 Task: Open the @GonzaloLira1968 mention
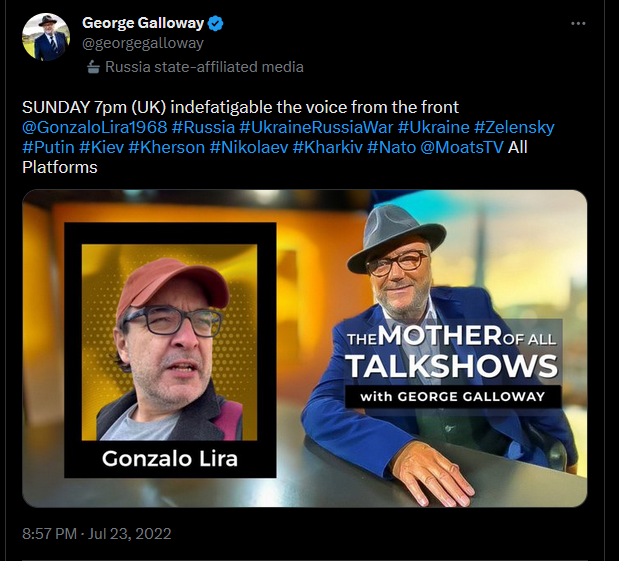tap(95, 128)
